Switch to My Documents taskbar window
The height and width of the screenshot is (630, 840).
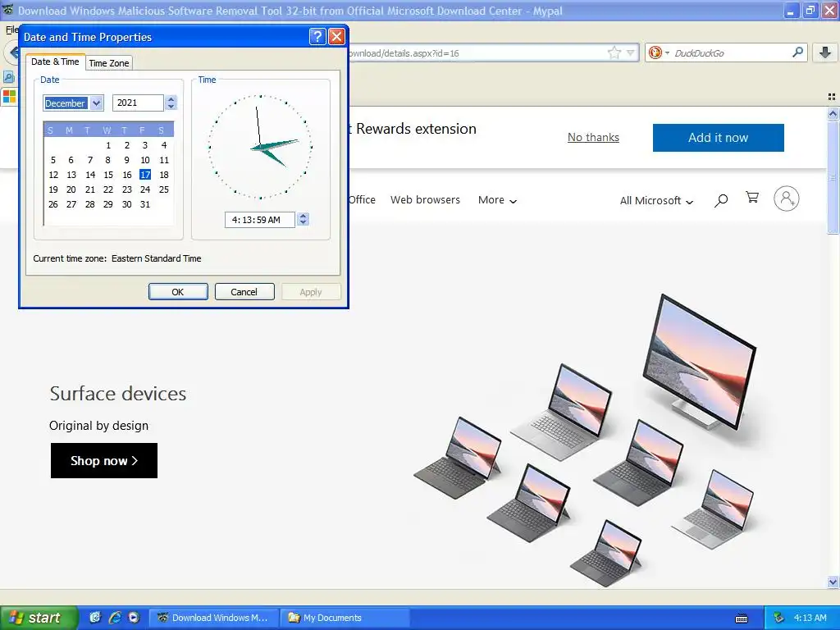(345, 618)
